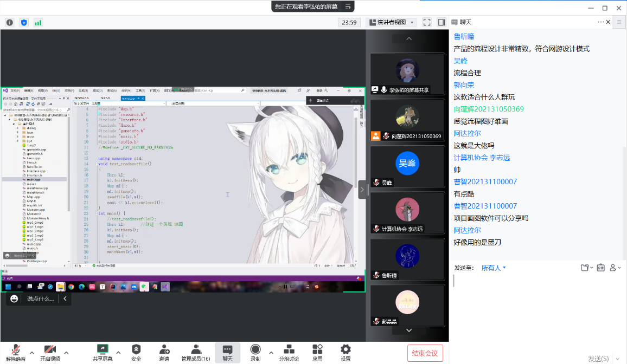Collapse the video strip side arrow

click(x=362, y=190)
